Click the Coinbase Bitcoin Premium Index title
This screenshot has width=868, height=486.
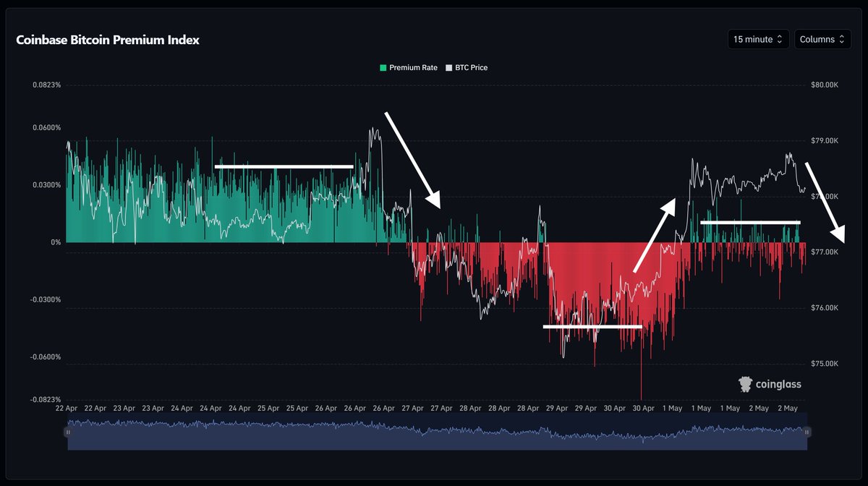[x=108, y=40]
